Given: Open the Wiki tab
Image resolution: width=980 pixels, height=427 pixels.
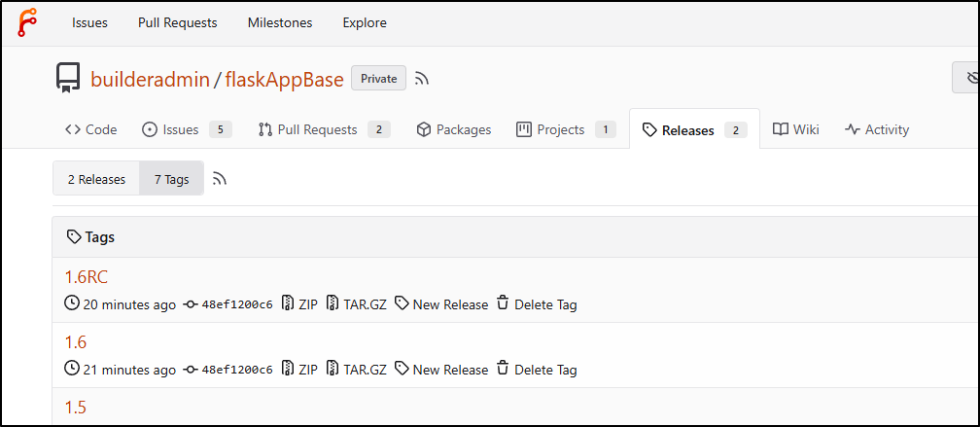Looking at the screenshot, I should click(x=796, y=129).
